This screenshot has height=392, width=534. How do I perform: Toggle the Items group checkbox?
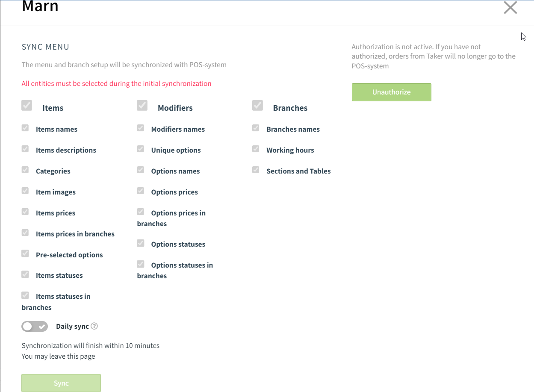(27, 106)
